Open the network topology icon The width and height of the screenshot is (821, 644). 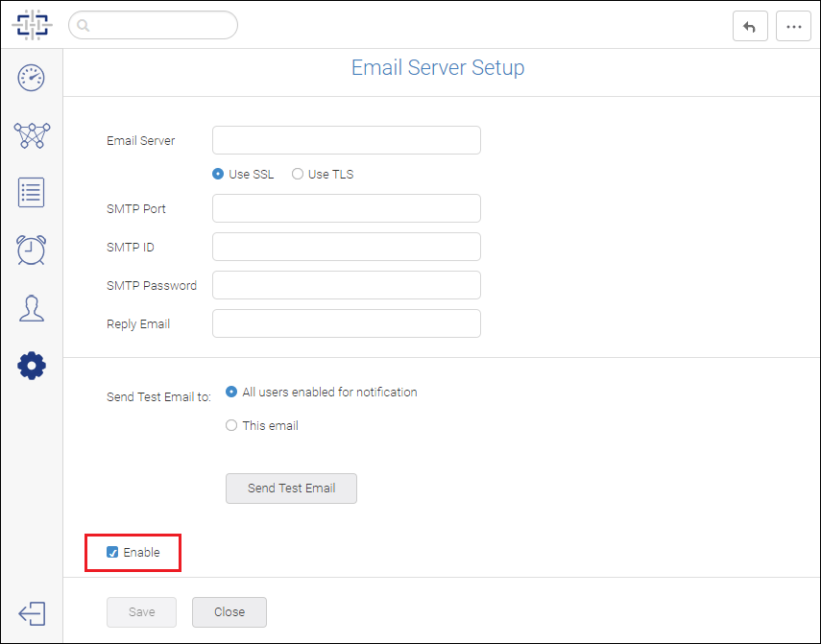tap(32, 135)
